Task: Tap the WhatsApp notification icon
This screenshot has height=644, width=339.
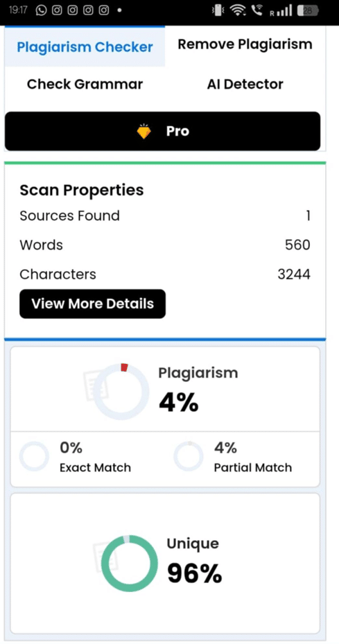Action: coord(42,10)
